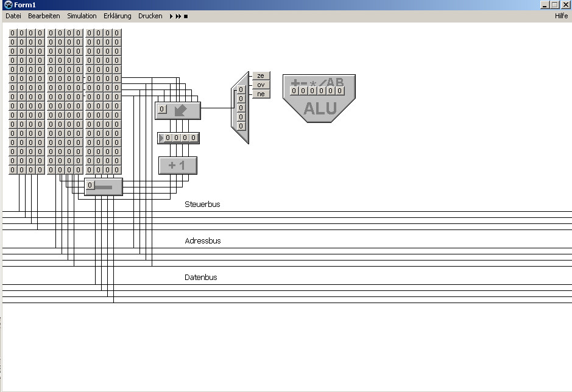Image resolution: width=572 pixels, height=392 pixels.
Task: Click the single-step play arrow in menu bar
Action: (x=171, y=16)
